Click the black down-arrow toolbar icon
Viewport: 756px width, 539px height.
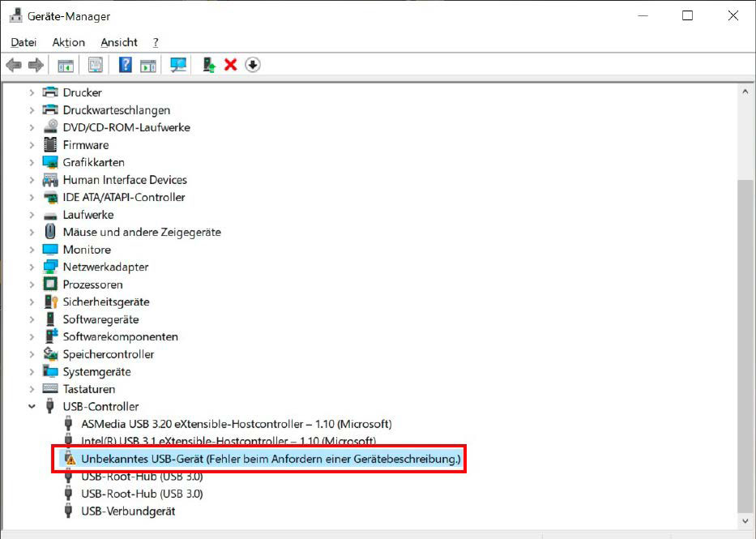(x=253, y=65)
